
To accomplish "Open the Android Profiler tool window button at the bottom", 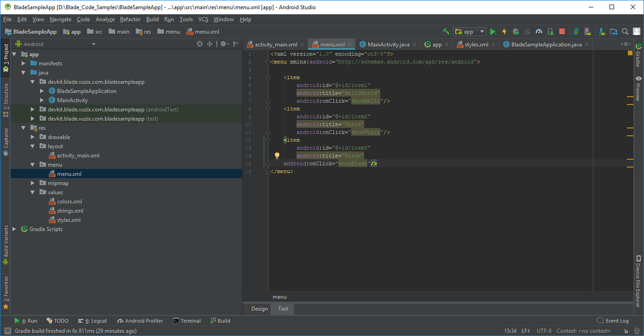I will tap(140, 321).
